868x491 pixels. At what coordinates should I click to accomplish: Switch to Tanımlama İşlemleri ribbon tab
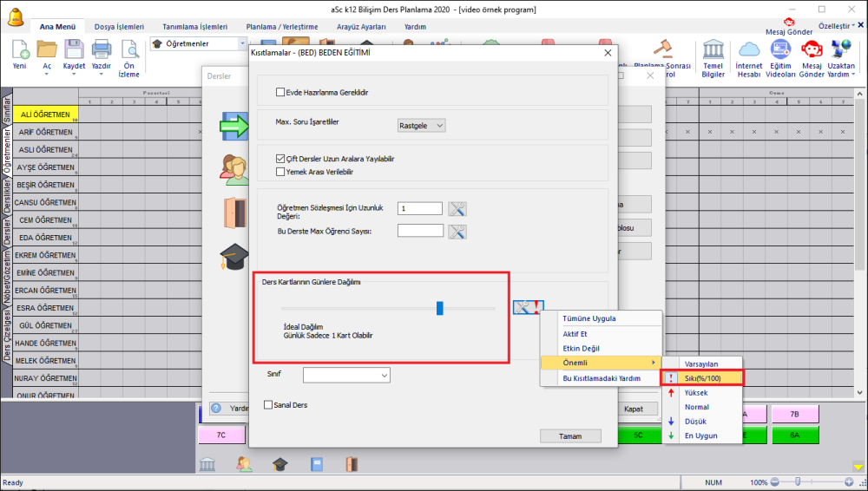click(x=194, y=27)
